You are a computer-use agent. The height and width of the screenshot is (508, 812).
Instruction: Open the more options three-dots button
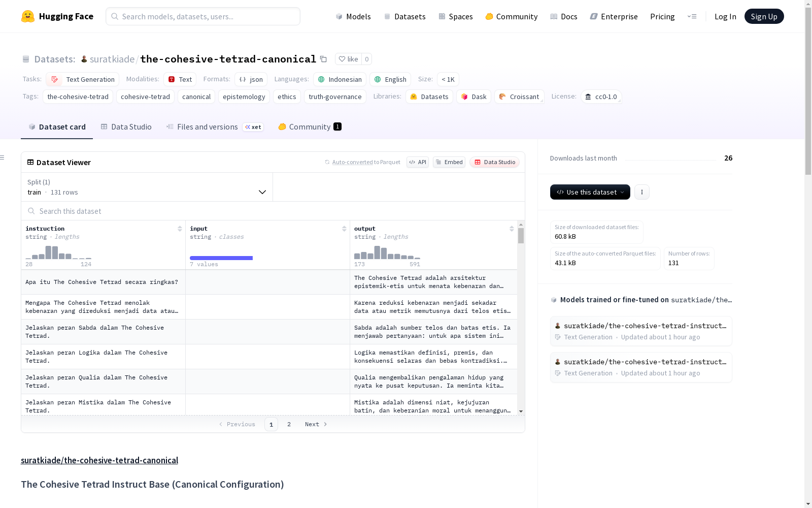pos(642,192)
